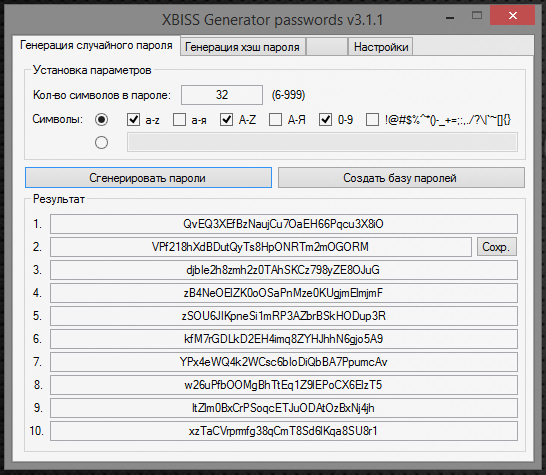546x475 pixels.
Task: Switch to the Генерация хэш пароля tab
Action: tap(243, 47)
